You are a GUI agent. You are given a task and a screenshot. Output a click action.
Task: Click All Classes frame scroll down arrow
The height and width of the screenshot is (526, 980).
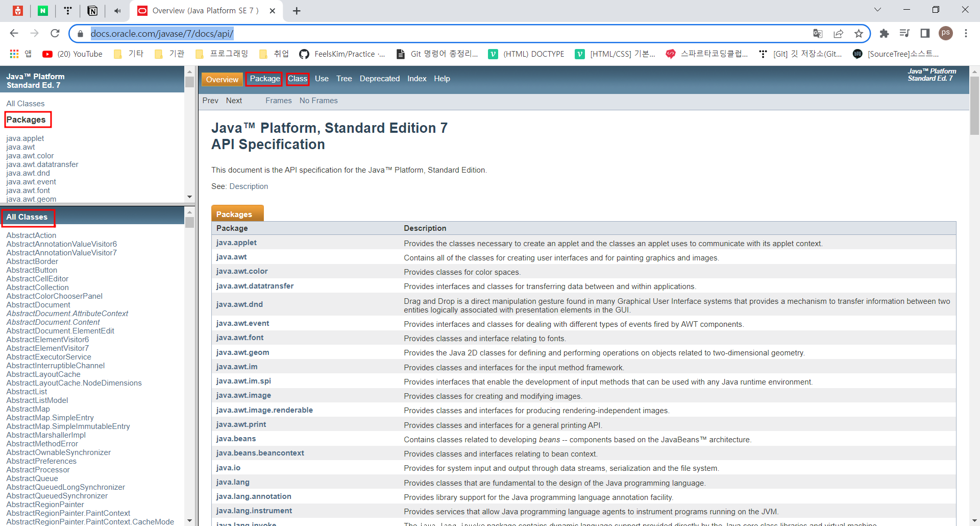pyautogui.click(x=189, y=521)
